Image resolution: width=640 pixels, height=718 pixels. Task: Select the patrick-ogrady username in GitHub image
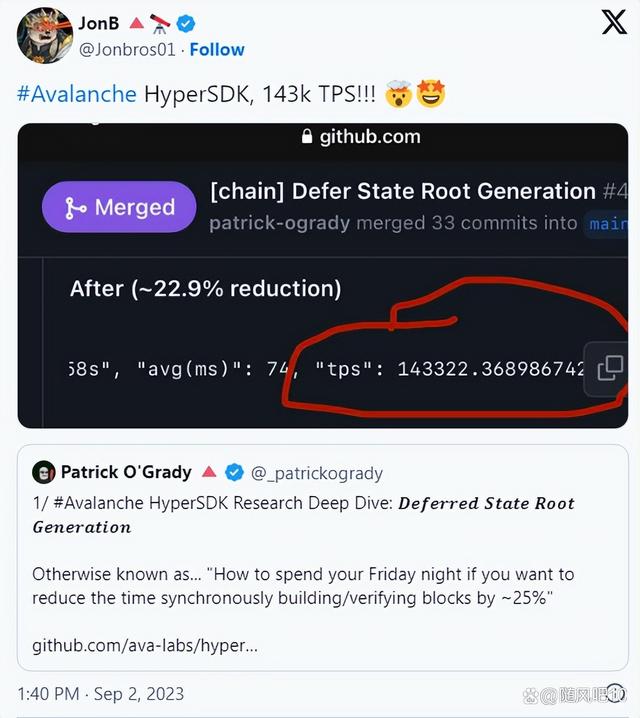282,223
